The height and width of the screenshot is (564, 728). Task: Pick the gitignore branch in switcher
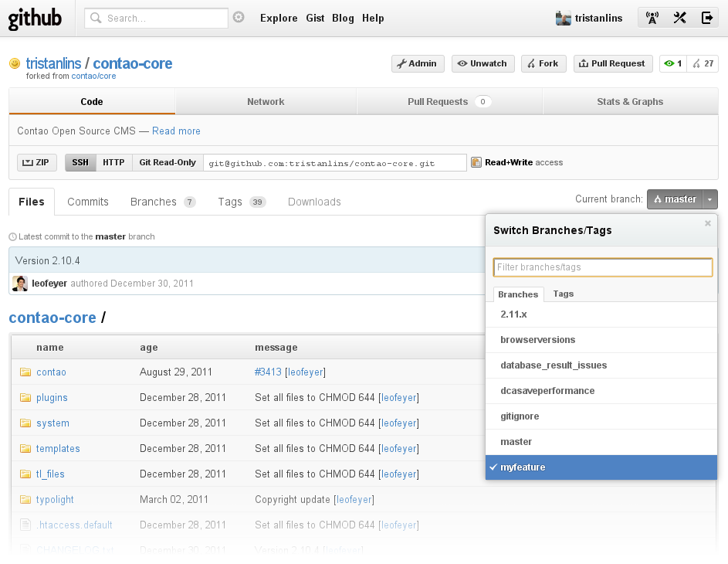[x=520, y=416]
